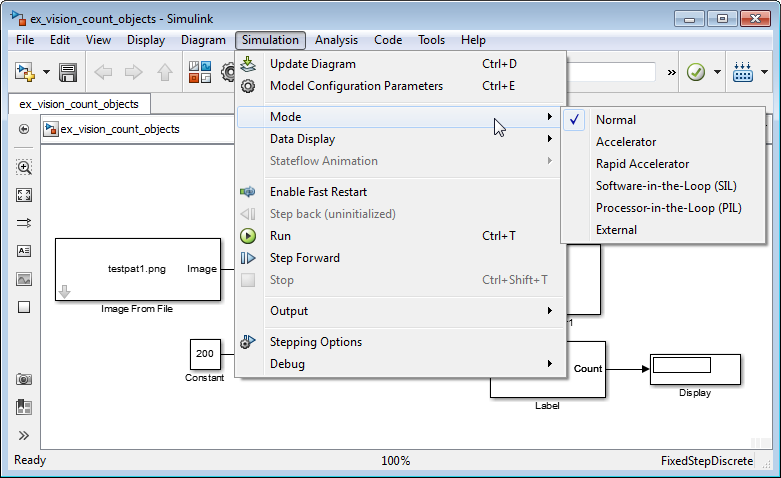Click Enable Fast Restart option
This screenshot has height=478, width=781.
318,192
